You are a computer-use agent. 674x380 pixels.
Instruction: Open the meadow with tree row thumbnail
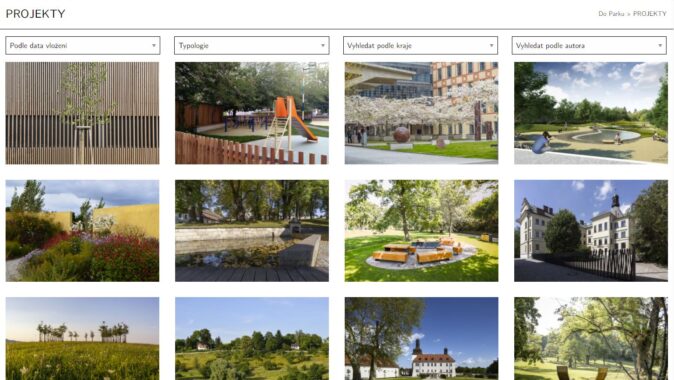point(82,339)
